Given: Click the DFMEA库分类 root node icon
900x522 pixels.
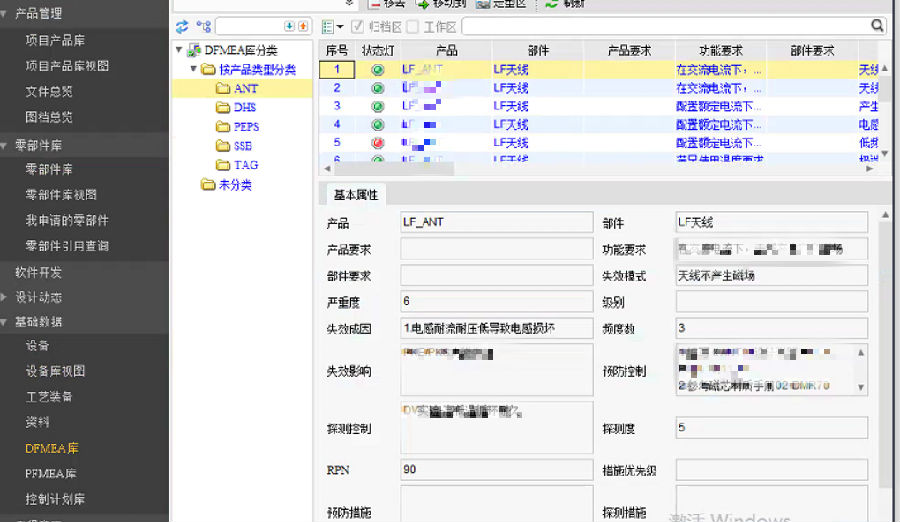Looking at the screenshot, I should click(x=193, y=50).
